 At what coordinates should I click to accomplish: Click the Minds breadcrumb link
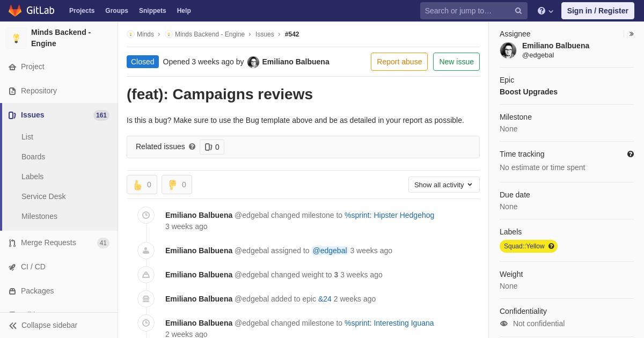[x=145, y=34]
